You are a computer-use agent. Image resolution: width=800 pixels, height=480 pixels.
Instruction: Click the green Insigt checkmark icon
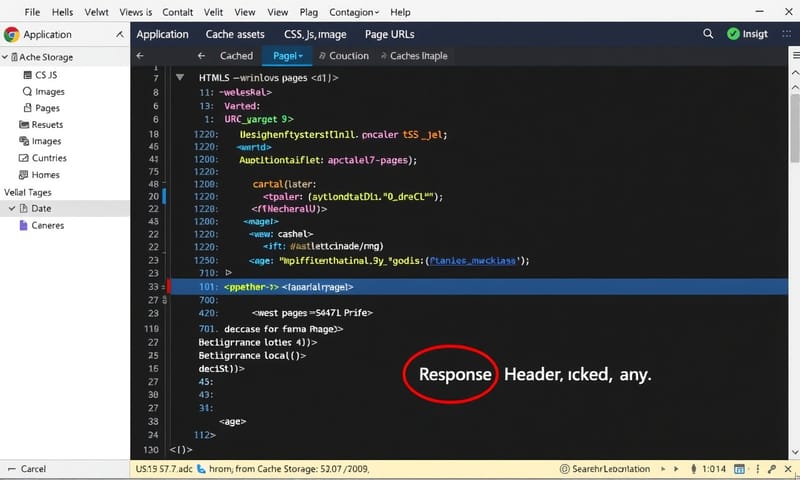[734, 34]
